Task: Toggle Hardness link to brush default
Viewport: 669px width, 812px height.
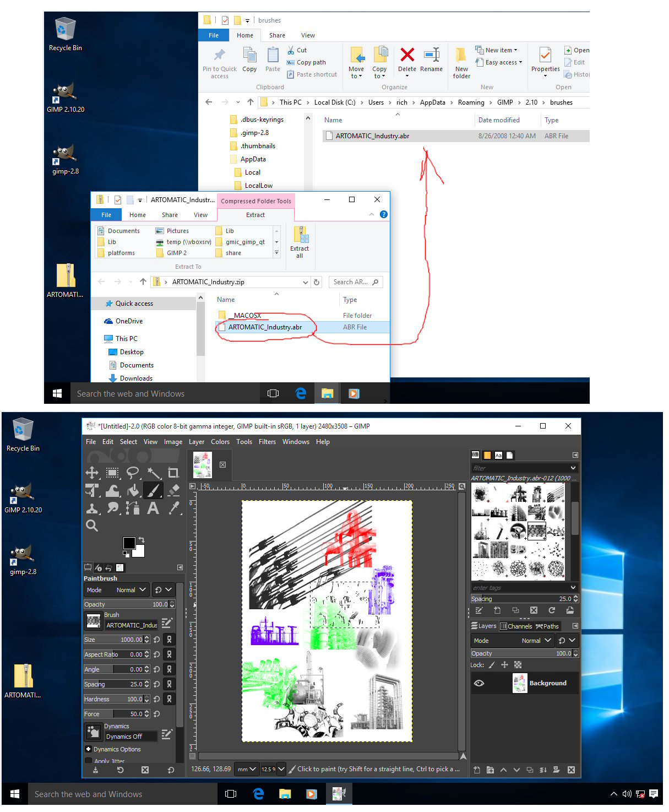Action: tap(169, 699)
